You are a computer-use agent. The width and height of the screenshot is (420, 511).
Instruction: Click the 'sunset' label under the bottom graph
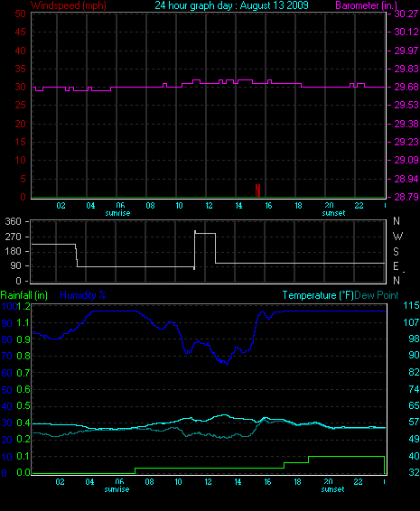click(333, 489)
